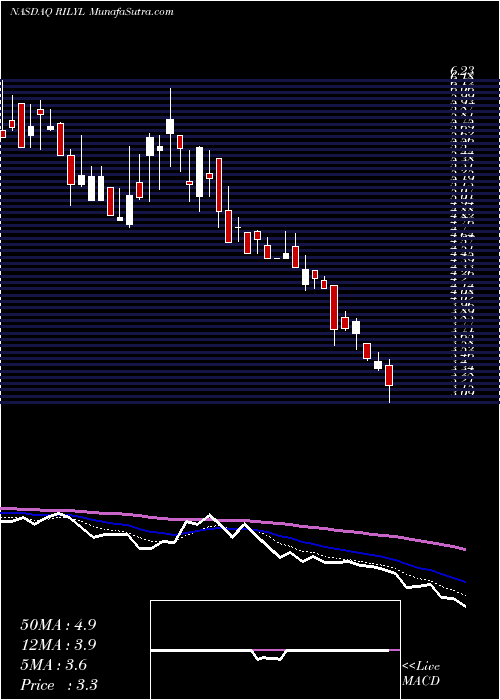500x700 pixels.
Task: Click the NASDAQ RILYL MunafaSutra.com title text
Action: pyautogui.click(x=92, y=12)
